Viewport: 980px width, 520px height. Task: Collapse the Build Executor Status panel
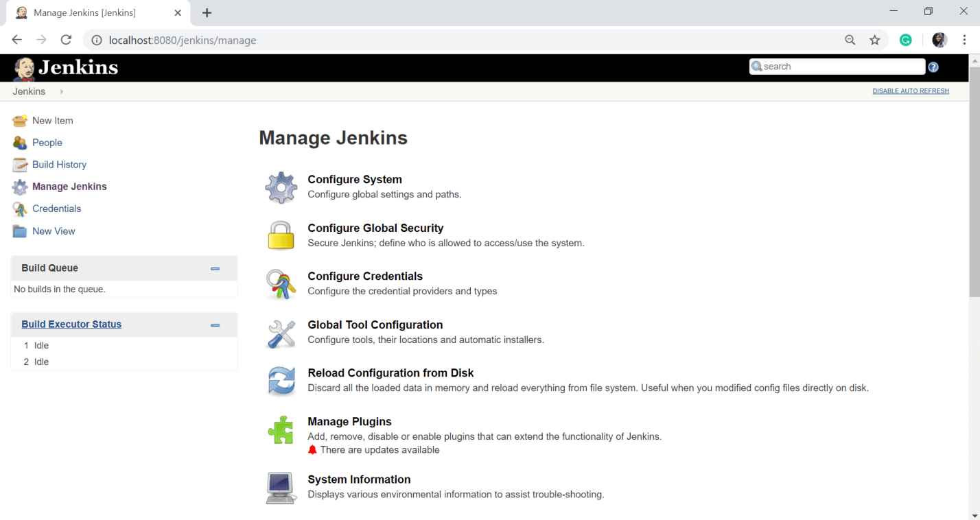[215, 325]
